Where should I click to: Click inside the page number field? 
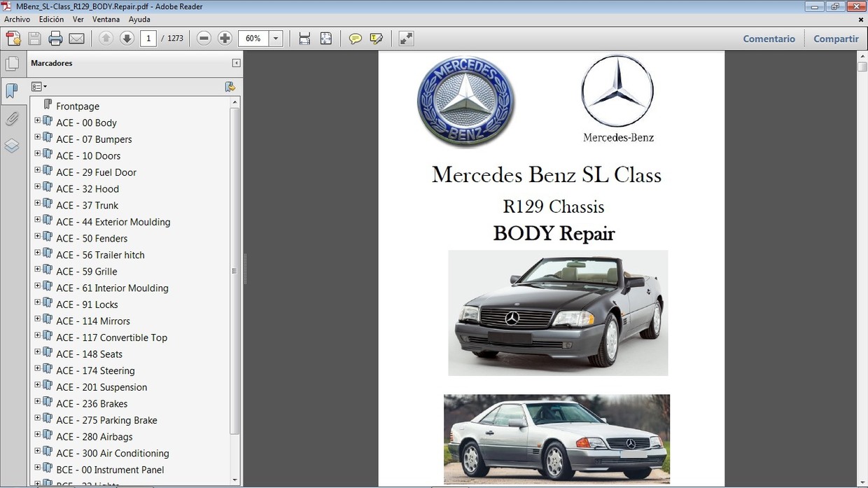point(148,38)
